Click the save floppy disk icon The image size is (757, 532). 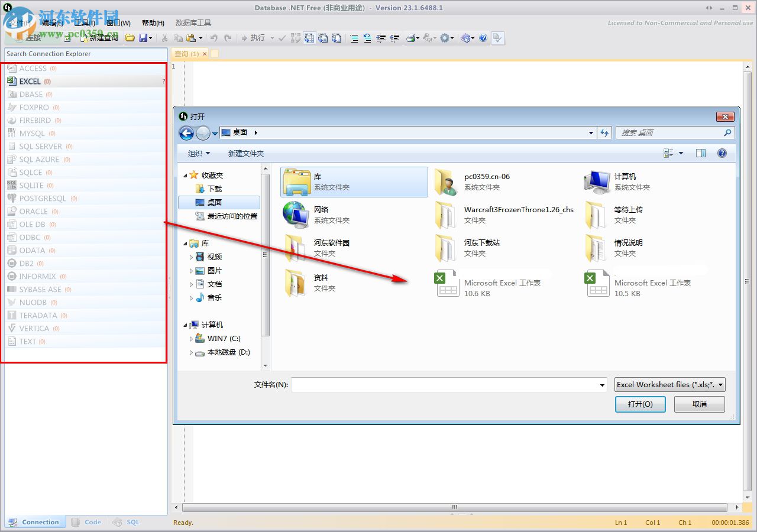click(x=143, y=38)
